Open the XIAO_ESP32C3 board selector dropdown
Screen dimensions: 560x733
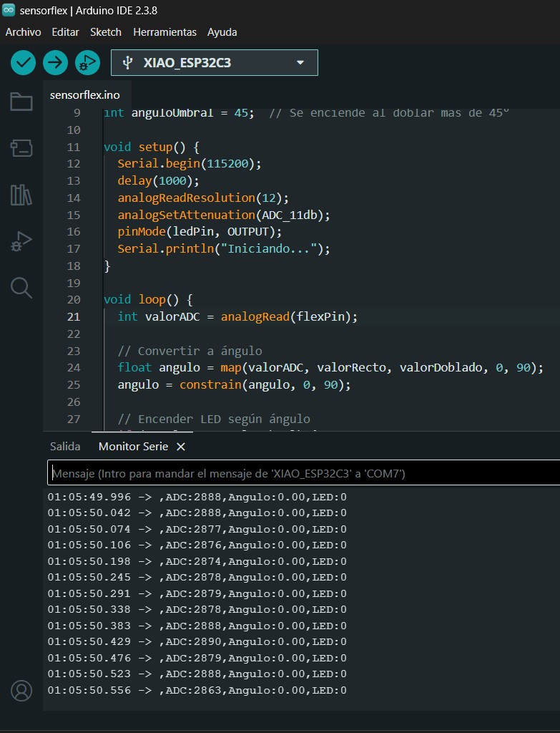coord(215,63)
